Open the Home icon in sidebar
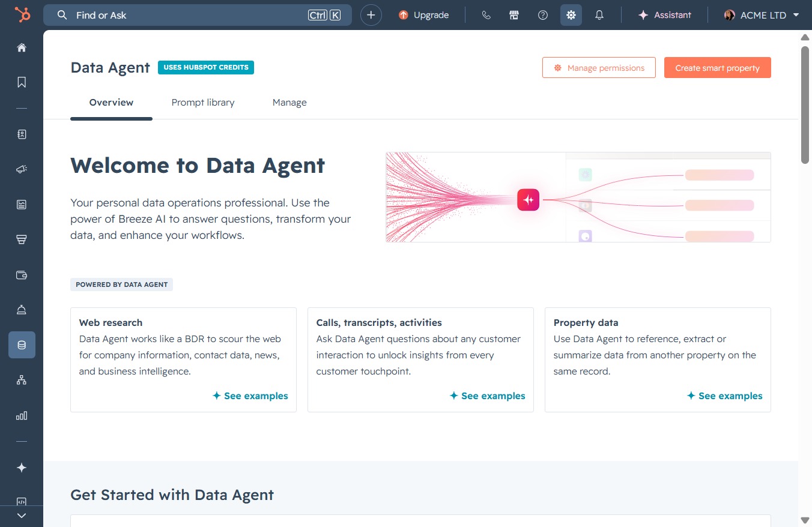 coord(22,47)
